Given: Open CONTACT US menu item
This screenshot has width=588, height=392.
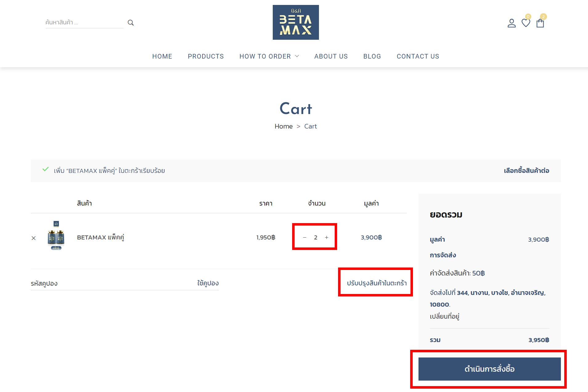Looking at the screenshot, I should click(418, 56).
